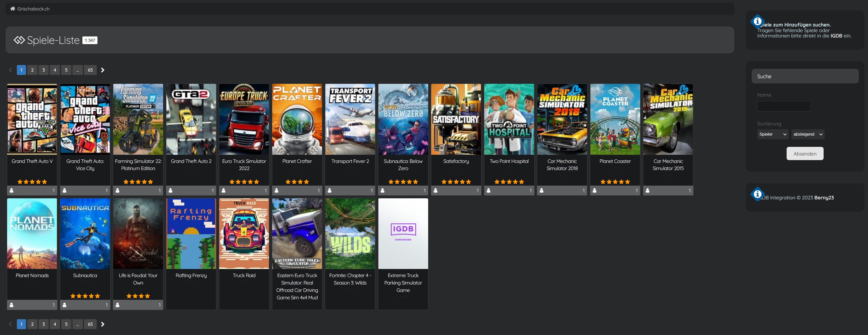The height and width of the screenshot is (335, 868).
Task: Click into the Name search field
Action: click(784, 106)
